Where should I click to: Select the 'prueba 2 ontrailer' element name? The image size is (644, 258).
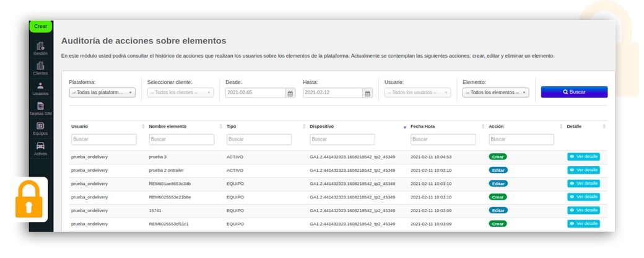tap(167, 170)
